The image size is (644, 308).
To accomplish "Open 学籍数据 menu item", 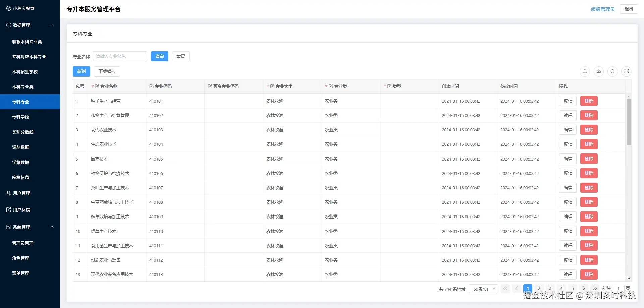I will [30, 162].
